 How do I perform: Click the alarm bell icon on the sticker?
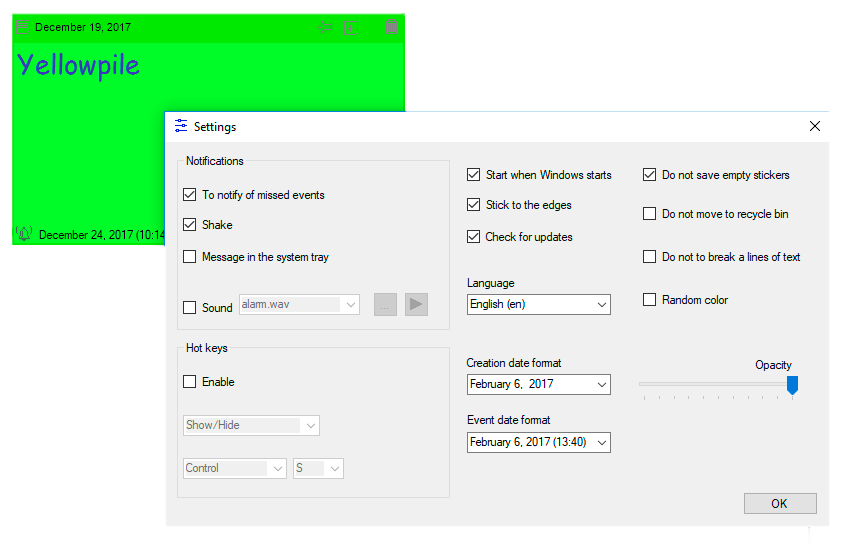click(x=24, y=234)
